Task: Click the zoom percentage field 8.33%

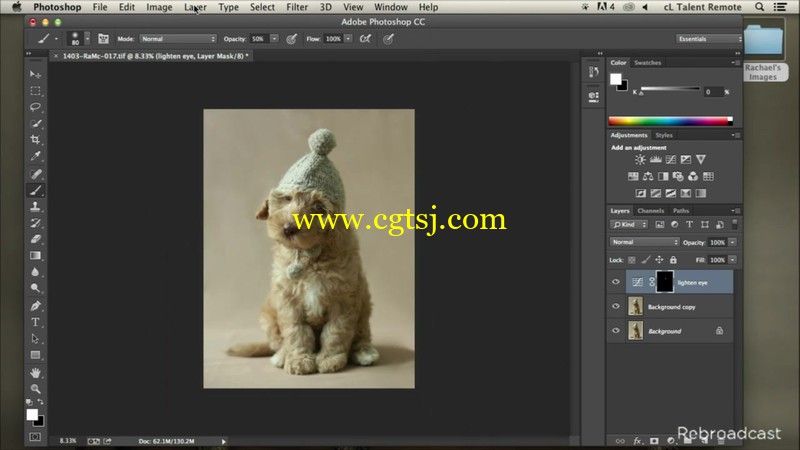Action: tap(67, 441)
